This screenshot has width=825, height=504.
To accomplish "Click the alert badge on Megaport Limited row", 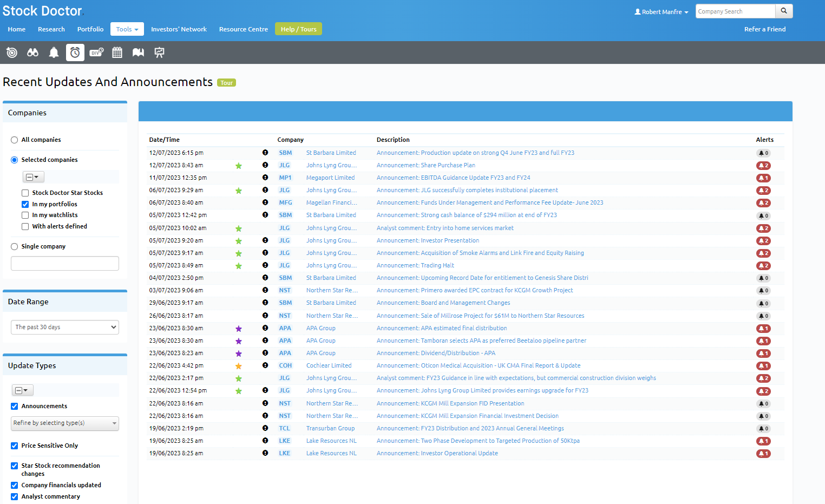I will (x=763, y=178).
